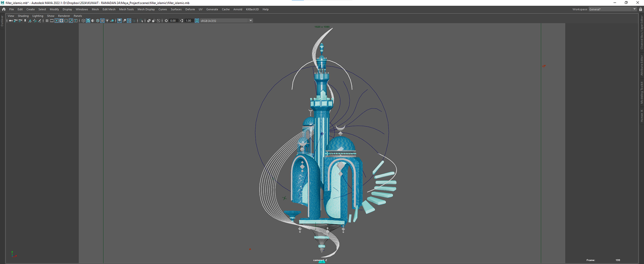This screenshot has height=264, width=644.
Task: Open the panel Show menu
Action: pyautogui.click(x=51, y=16)
